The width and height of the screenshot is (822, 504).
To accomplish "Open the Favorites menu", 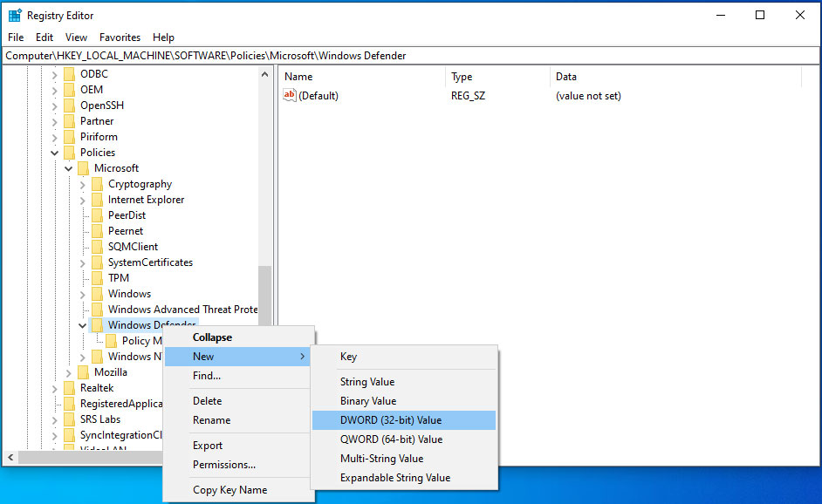I will [x=120, y=37].
